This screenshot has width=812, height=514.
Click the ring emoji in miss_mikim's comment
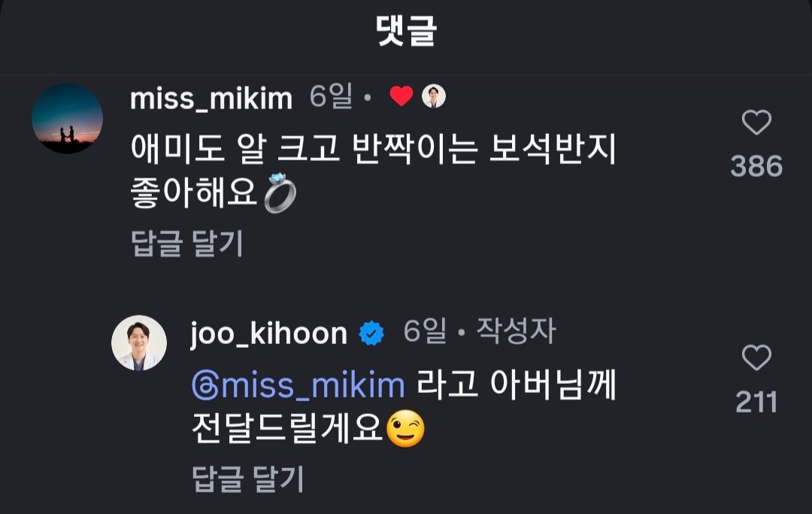278,191
